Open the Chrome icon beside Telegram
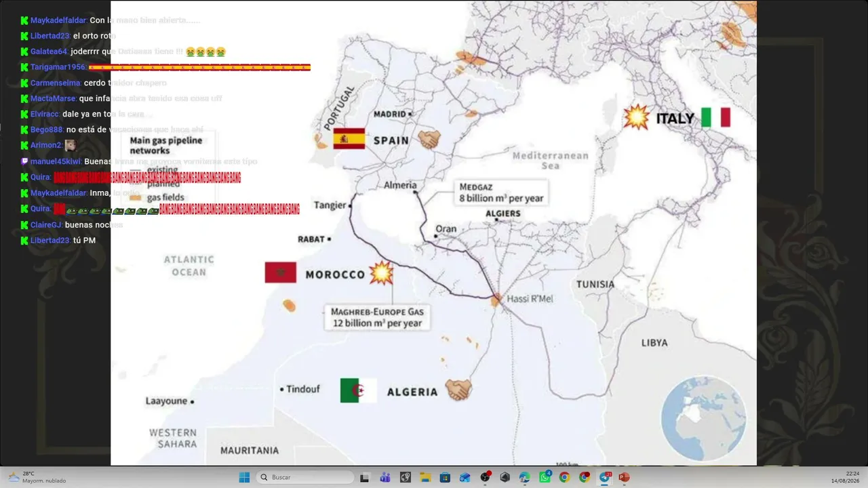The height and width of the screenshot is (488, 868). pyautogui.click(x=585, y=477)
